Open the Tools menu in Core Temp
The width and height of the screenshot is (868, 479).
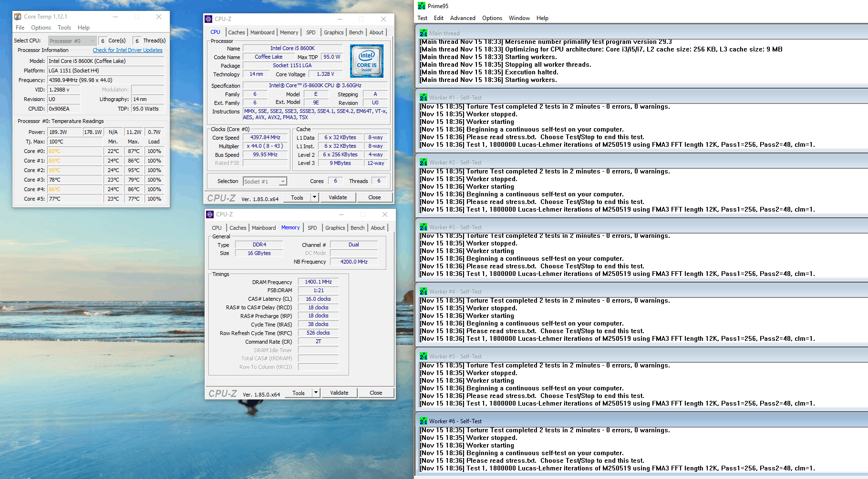pyautogui.click(x=64, y=28)
